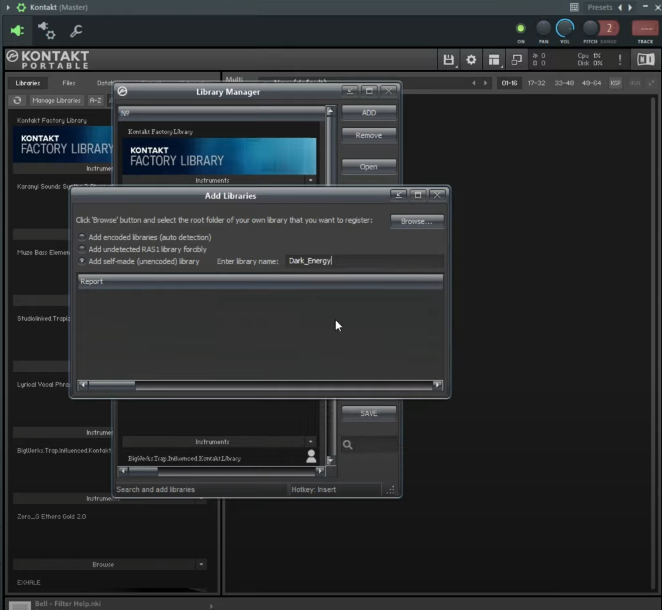Screen dimensions: 662x610
Task: Click the library name input field
Action: click(364, 261)
